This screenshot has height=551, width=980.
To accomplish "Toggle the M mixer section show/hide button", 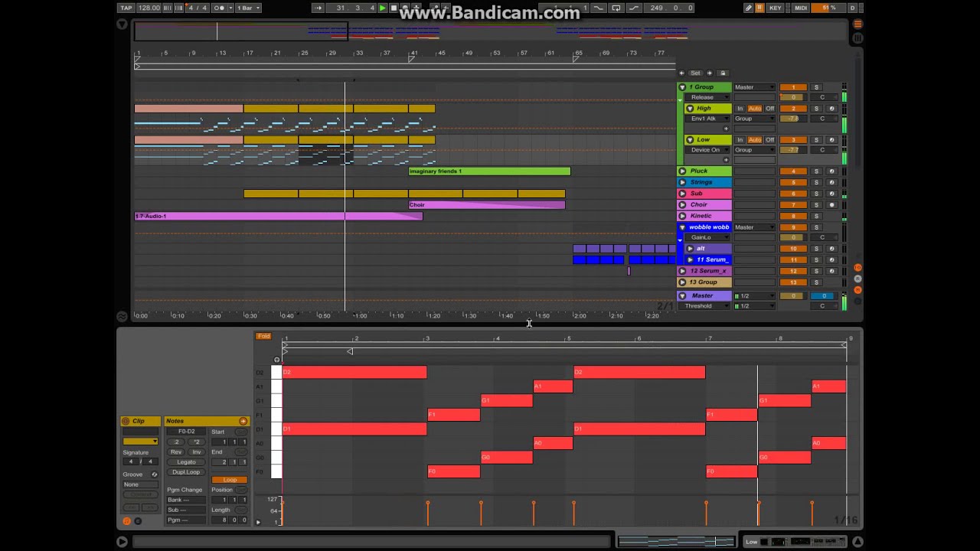I will coord(857,290).
